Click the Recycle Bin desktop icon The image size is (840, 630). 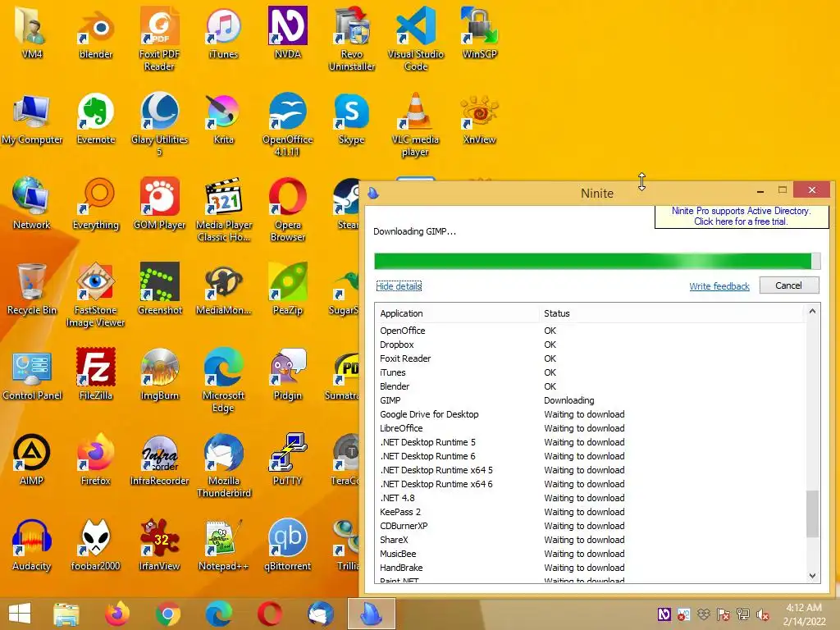pos(32,290)
